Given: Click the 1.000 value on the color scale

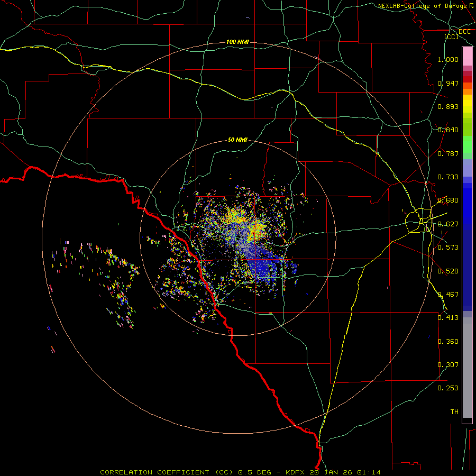Looking at the screenshot, I should pyautogui.click(x=448, y=59).
